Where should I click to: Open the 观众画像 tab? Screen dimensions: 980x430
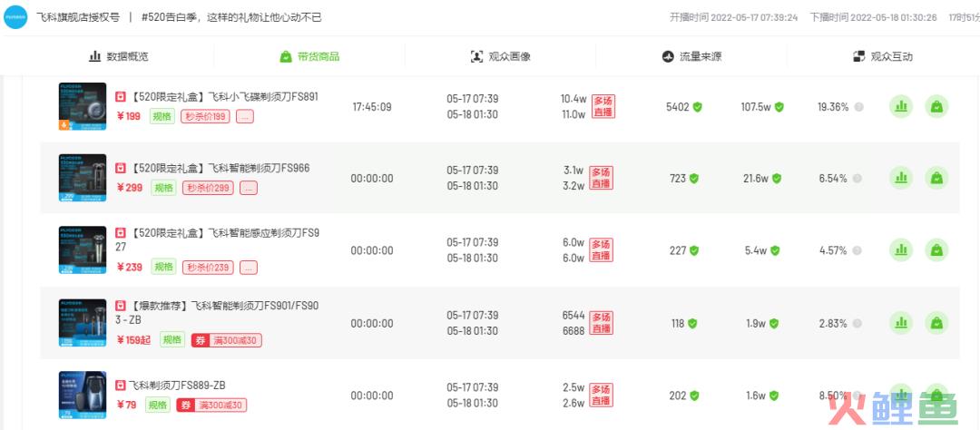click(x=501, y=56)
